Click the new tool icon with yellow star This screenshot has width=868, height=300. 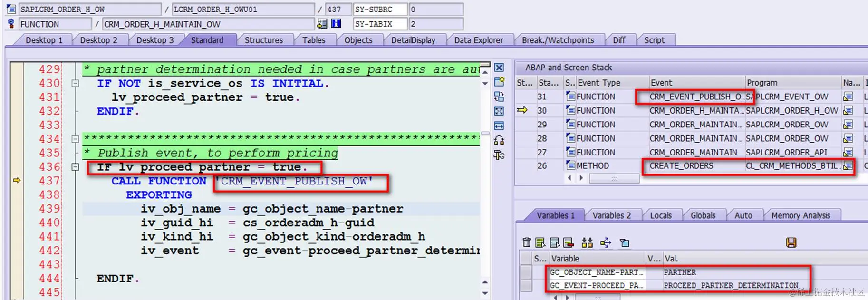pyautogui.click(x=499, y=82)
